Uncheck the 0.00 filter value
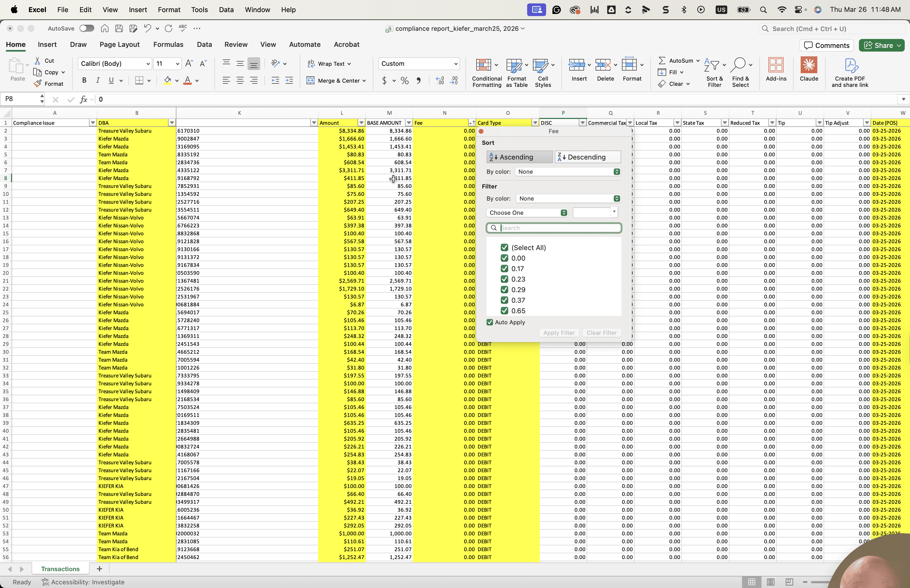The height and width of the screenshot is (588, 910). (x=504, y=258)
